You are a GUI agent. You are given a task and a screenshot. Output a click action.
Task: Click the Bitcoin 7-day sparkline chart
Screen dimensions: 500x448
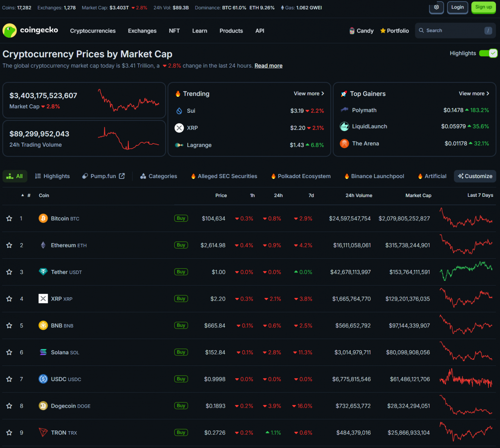pyautogui.click(x=466, y=218)
